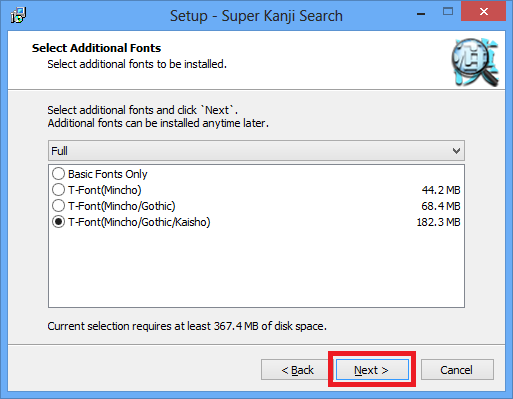The image size is (513, 399).
Task: Click the 68.4 MB size label
Action: tap(441, 206)
